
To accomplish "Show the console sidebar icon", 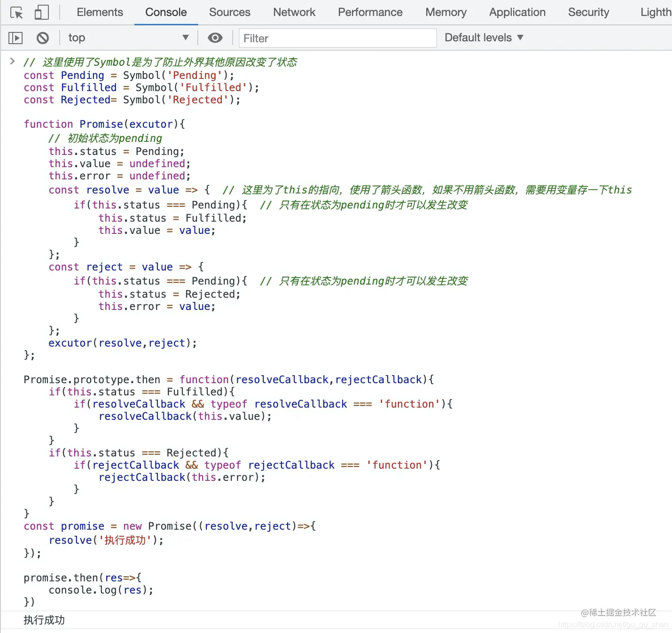I will [x=16, y=38].
